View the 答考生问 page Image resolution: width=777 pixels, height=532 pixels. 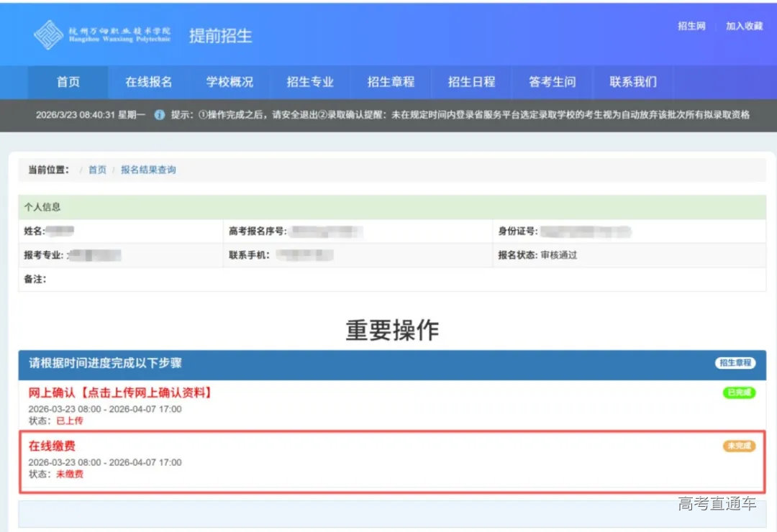coord(552,82)
